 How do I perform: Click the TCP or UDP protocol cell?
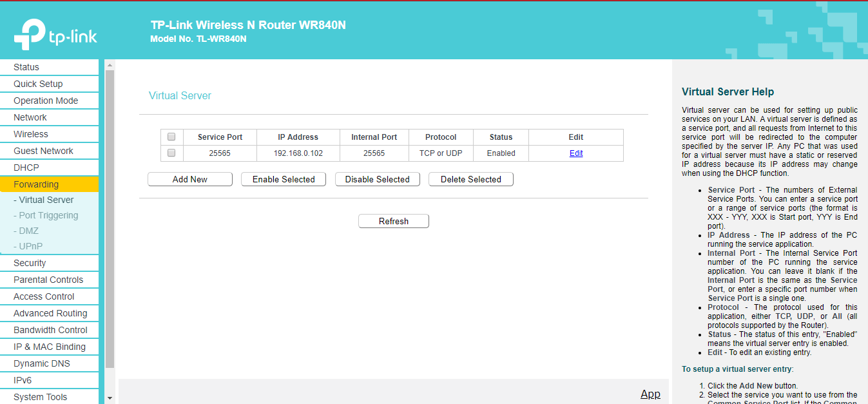point(441,153)
